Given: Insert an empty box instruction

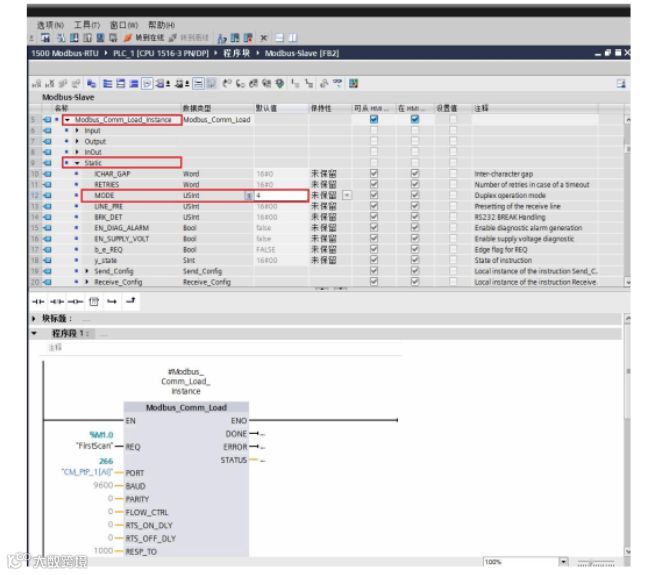Looking at the screenshot, I should [x=94, y=301].
